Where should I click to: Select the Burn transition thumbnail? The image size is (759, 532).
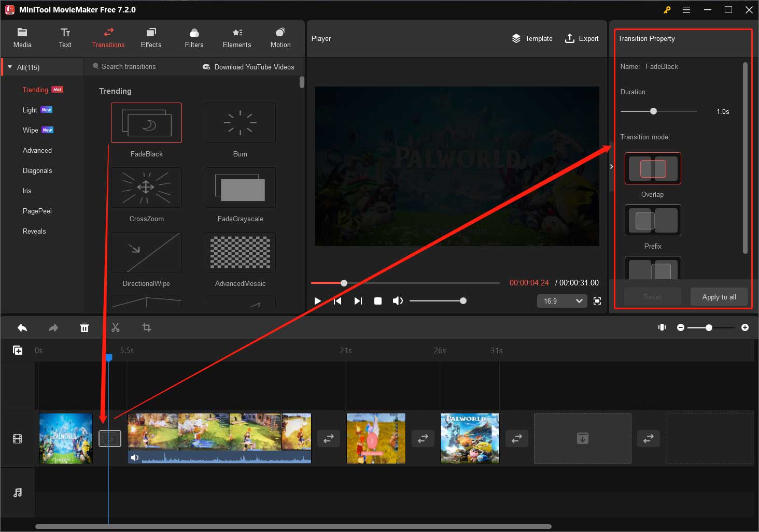click(240, 123)
